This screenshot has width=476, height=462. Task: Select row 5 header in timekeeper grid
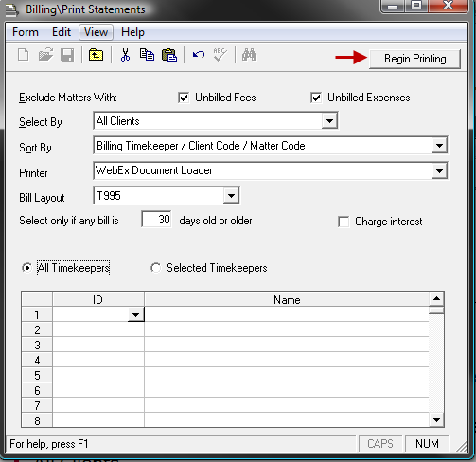tap(37, 375)
